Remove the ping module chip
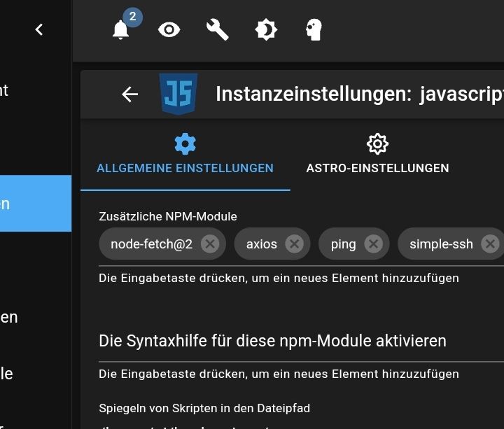This screenshot has height=429, width=504. 374,244
